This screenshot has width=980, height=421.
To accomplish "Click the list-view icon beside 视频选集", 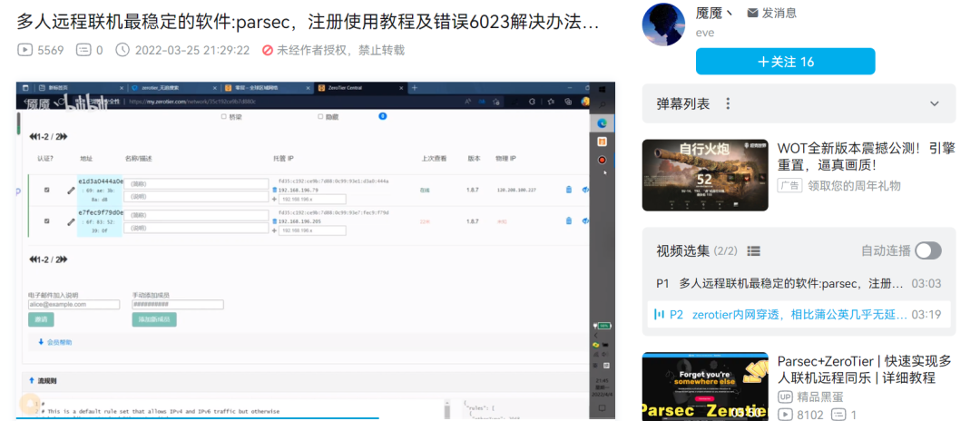I will pos(754,251).
